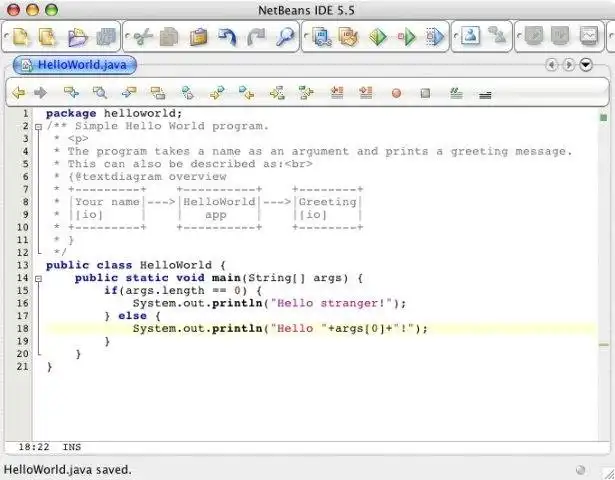Click the Cut scissors icon
The width and height of the screenshot is (615, 480).
(x=143, y=37)
